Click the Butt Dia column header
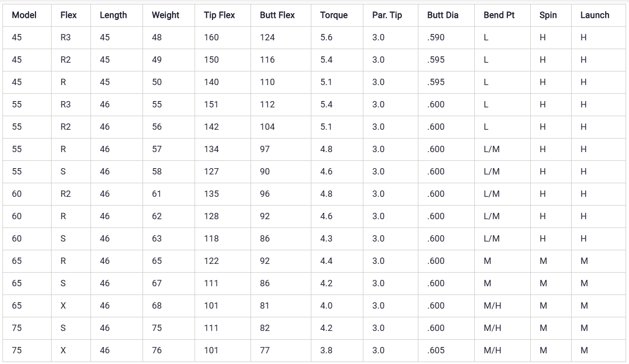Image resolution: width=629 pixels, height=364 pixels. [442, 15]
